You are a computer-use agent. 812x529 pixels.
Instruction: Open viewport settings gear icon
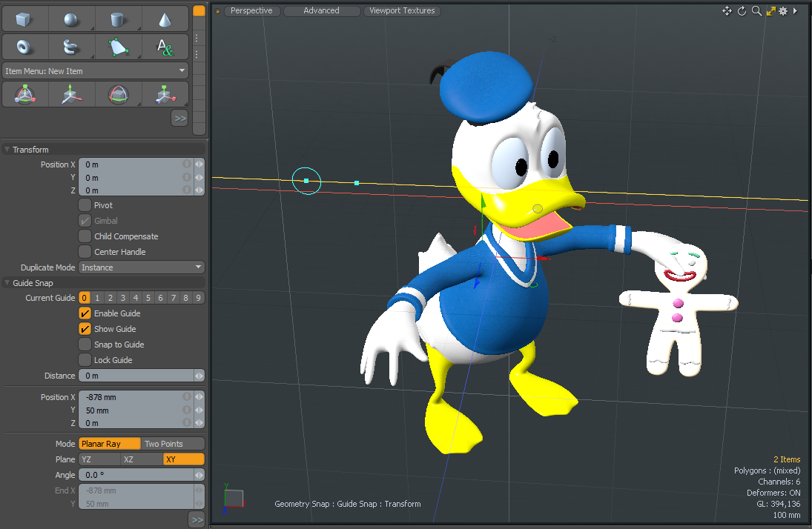pyautogui.click(x=782, y=11)
